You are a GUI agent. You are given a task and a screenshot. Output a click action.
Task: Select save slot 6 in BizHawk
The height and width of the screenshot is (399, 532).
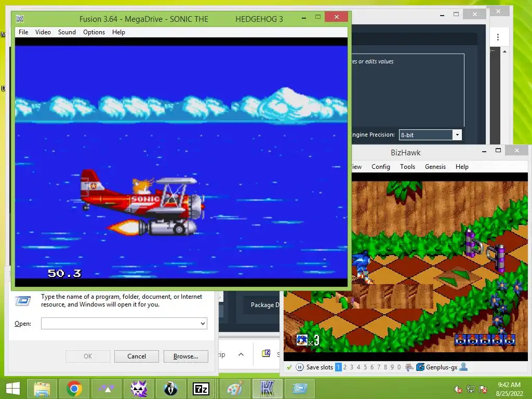372,367
